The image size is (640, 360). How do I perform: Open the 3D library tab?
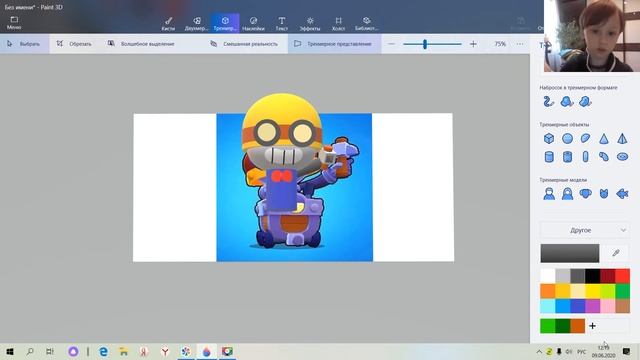click(x=366, y=24)
